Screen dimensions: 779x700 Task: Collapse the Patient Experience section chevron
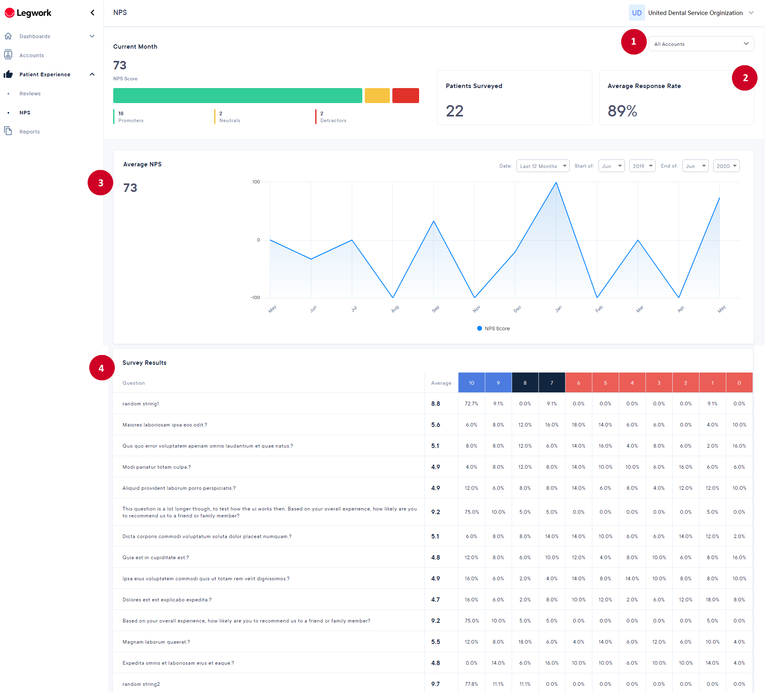coord(92,74)
